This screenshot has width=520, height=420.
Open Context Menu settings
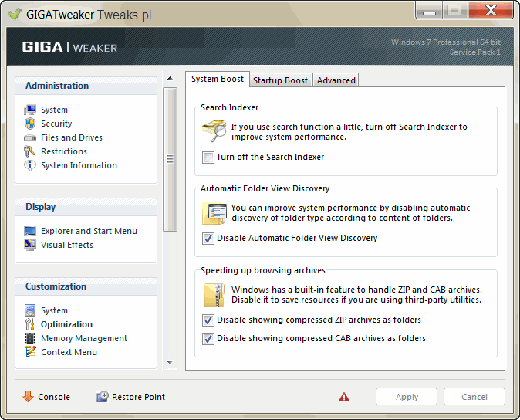point(69,352)
